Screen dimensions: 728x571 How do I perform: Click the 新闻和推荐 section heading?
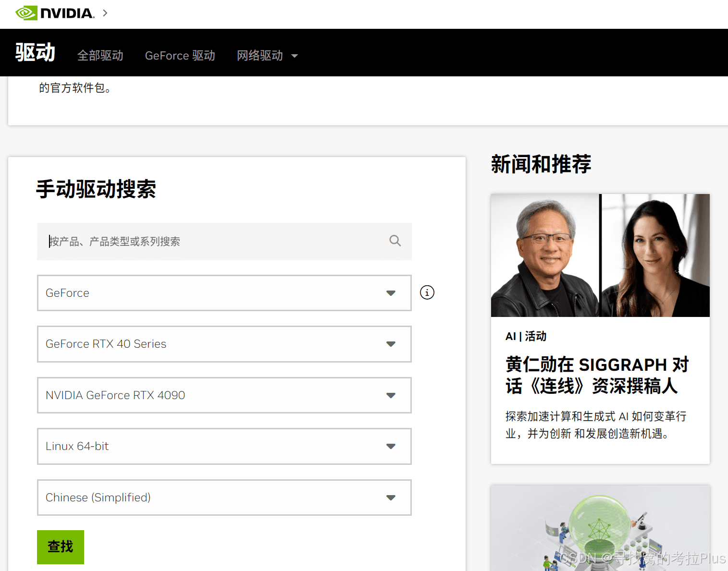pyautogui.click(x=541, y=164)
